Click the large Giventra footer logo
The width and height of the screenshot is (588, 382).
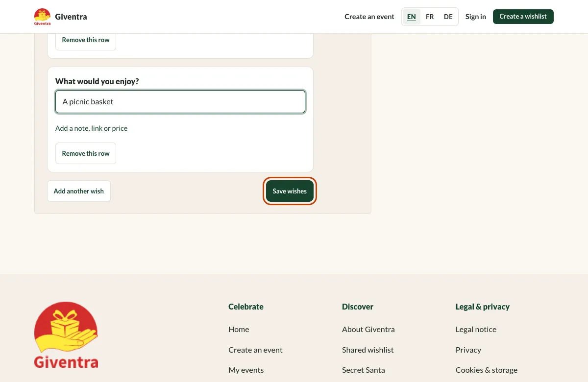pyautogui.click(x=66, y=335)
